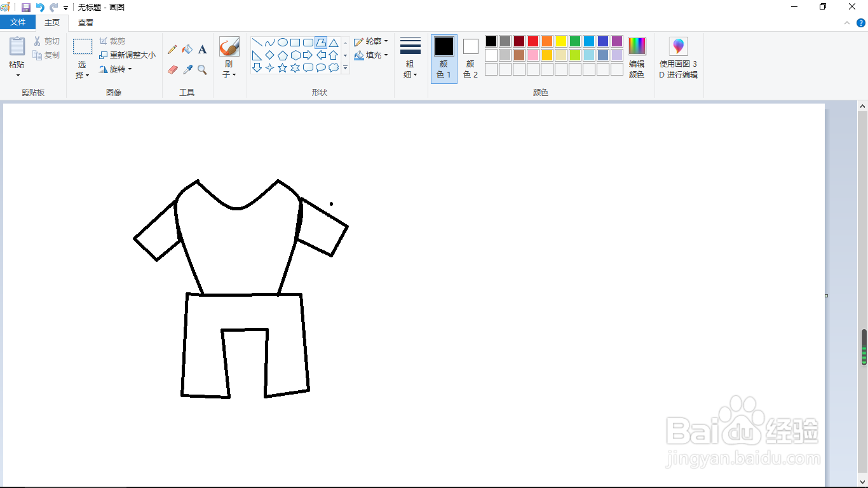Image resolution: width=868 pixels, height=488 pixels.
Task: Pick the yellow color swatch
Action: (561, 41)
